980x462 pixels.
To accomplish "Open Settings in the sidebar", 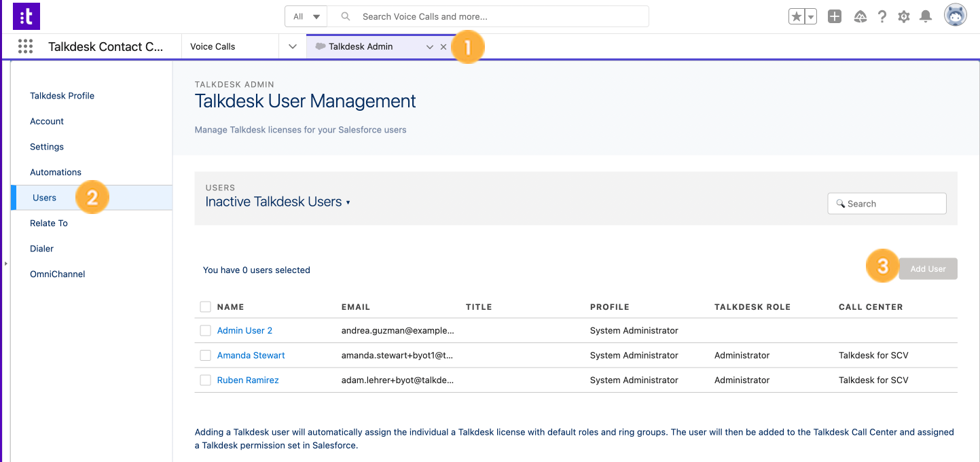I will pyautogui.click(x=47, y=147).
